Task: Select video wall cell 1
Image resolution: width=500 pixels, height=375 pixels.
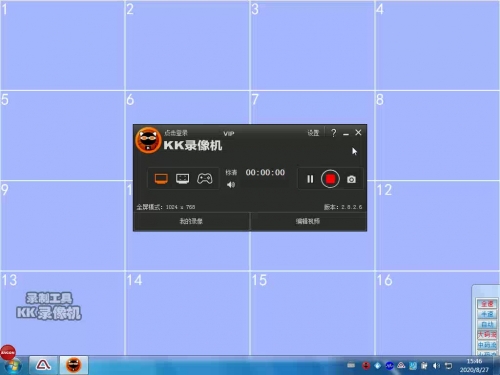Action: click(x=62, y=45)
